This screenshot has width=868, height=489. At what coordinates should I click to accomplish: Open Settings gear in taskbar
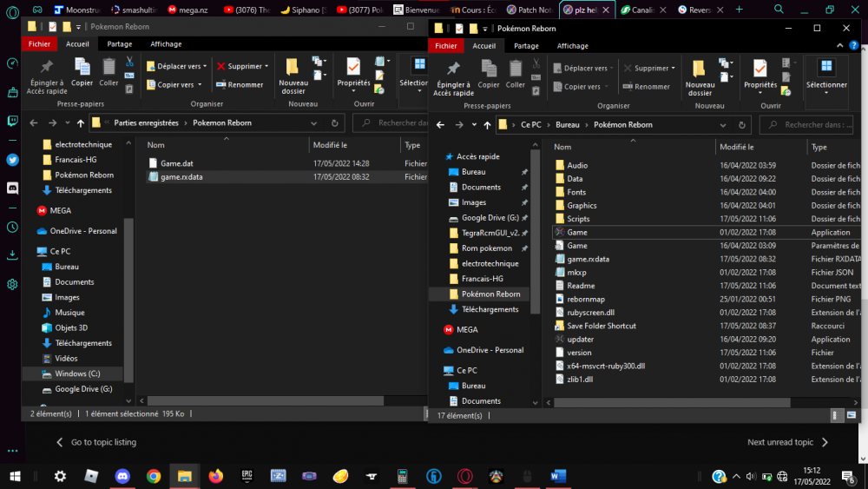60,476
